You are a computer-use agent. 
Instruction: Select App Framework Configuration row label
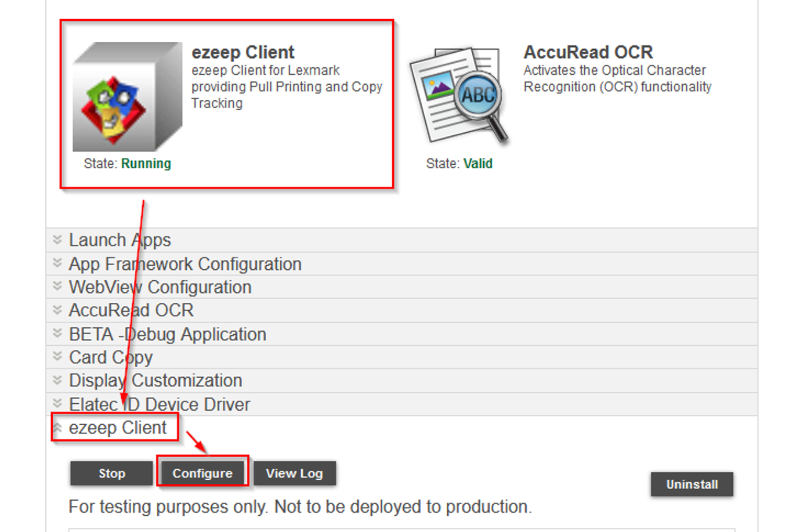pos(185,264)
